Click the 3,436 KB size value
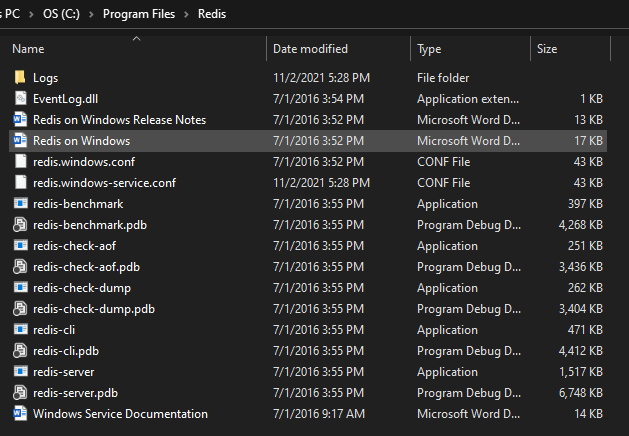This screenshot has height=436, width=629. 581,267
